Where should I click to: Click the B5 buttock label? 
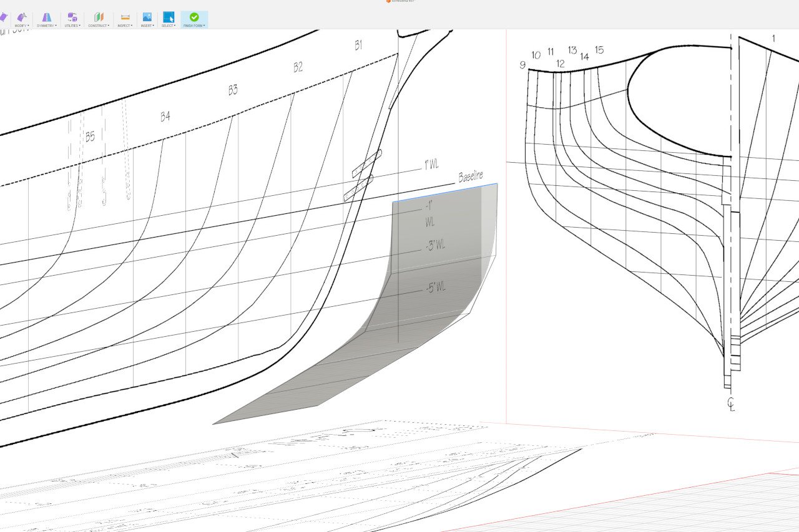point(91,136)
